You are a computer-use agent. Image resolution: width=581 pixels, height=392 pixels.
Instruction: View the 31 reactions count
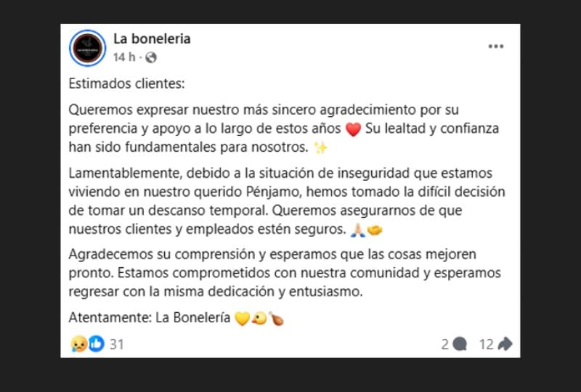point(117,344)
